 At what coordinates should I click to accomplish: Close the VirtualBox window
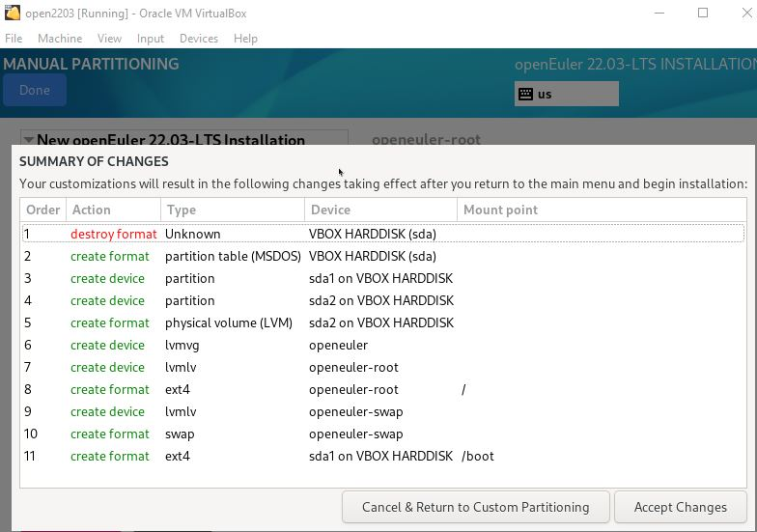pyautogui.click(x=746, y=14)
